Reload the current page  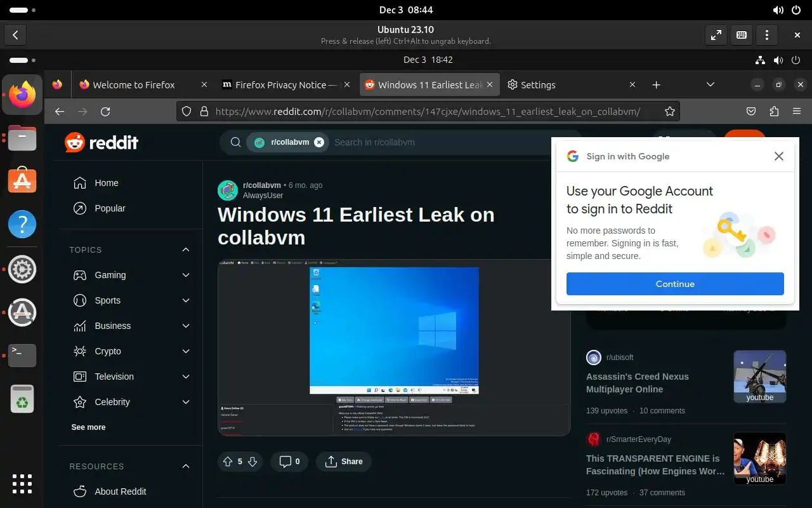[x=105, y=111]
